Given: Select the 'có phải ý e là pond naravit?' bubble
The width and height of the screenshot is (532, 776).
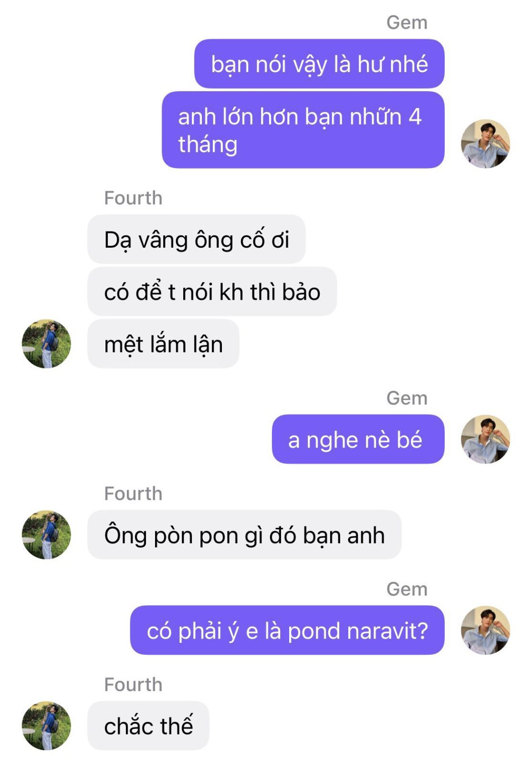Looking at the screenshot, I should tap(287, 630).
